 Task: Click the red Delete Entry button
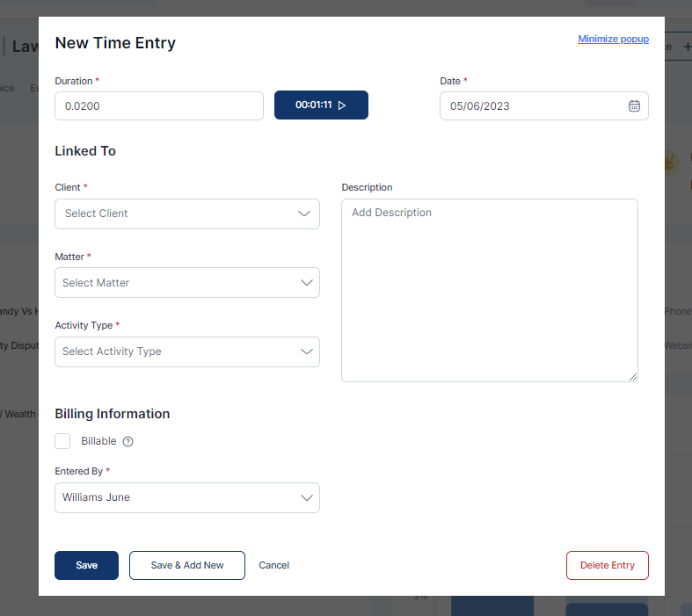click(607, 565)
